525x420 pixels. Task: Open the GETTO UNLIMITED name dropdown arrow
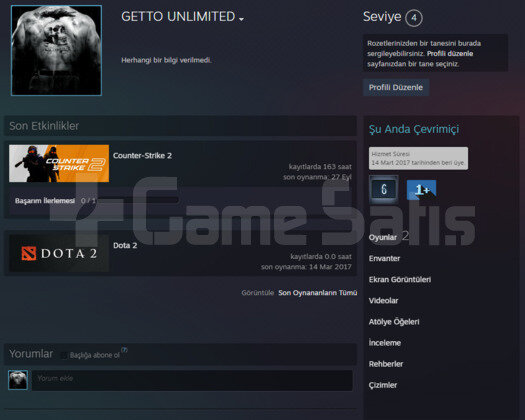241,19
